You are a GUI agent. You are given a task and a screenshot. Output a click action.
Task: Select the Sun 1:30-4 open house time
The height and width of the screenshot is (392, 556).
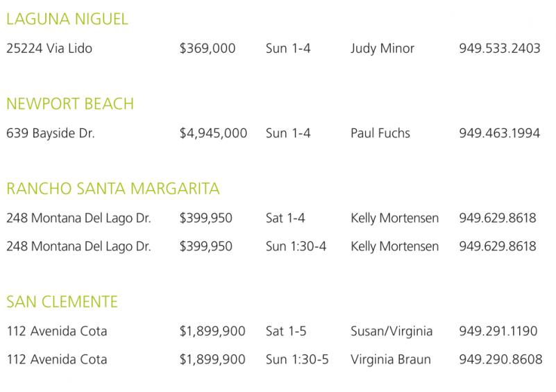tap(296, 246)
